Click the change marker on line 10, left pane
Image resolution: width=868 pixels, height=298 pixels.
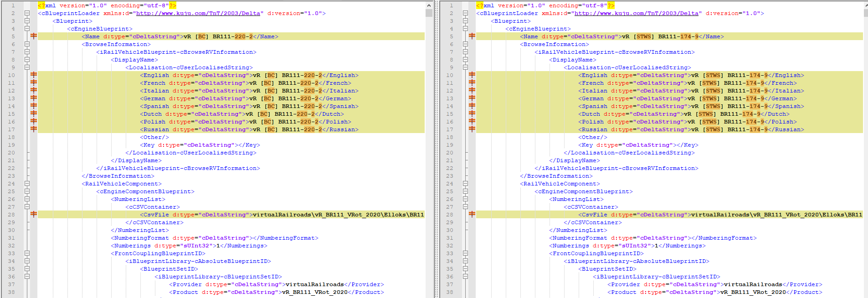(34, 75)
